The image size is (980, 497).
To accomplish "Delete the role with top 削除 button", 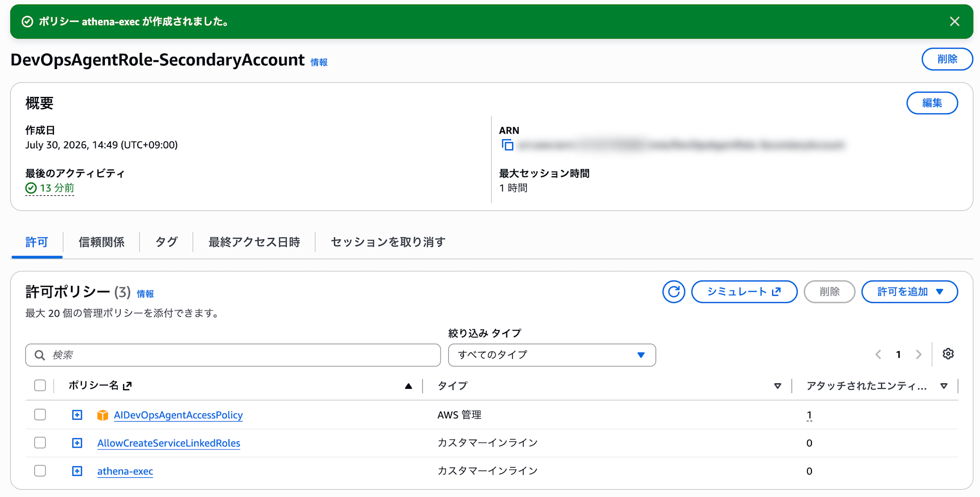I will click(947, 59).
